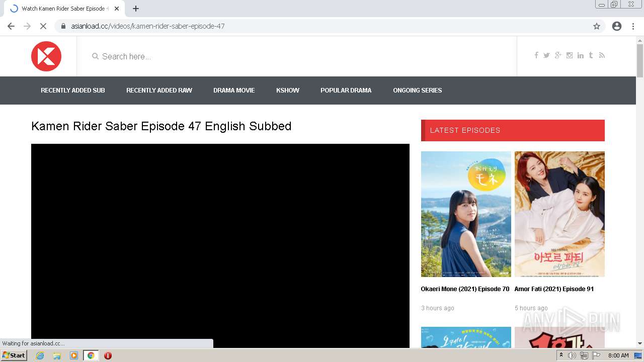The image size is (644, 362).
Task: Open the Tumblr social icon
Action: point(591,55)
